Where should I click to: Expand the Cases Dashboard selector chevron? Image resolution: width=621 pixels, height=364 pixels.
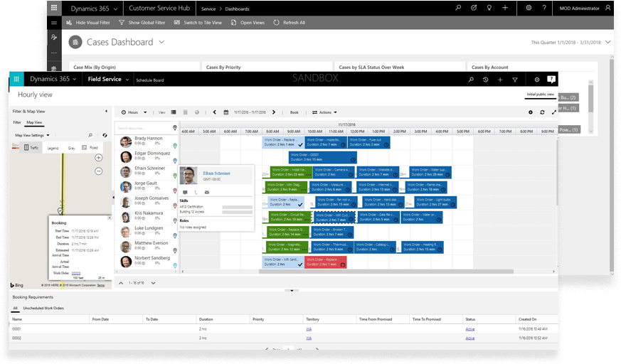click(x=161, y=42)
